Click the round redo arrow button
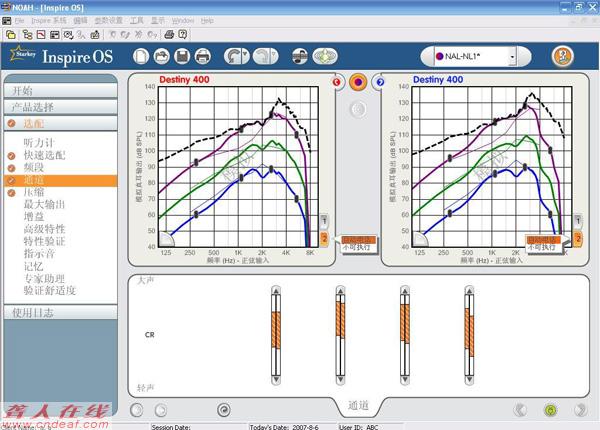This screenshot has width=600, height=430. (x=261, y=56)
